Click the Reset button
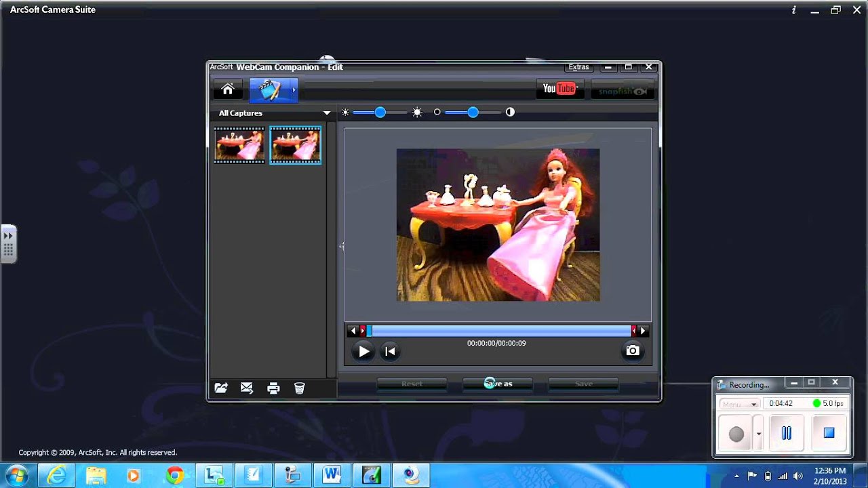This screenshot has width=868, height=488. click(x=412, y=384)
